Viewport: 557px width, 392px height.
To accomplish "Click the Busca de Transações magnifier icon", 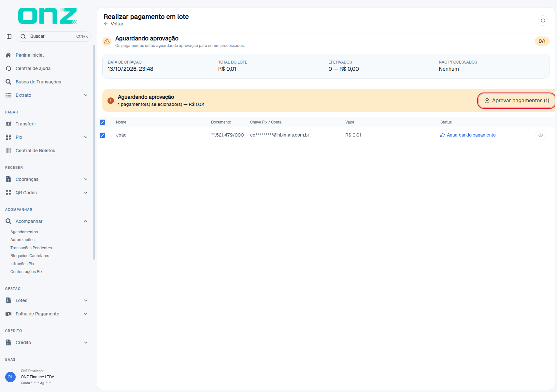I will click(x=8, y=82).
